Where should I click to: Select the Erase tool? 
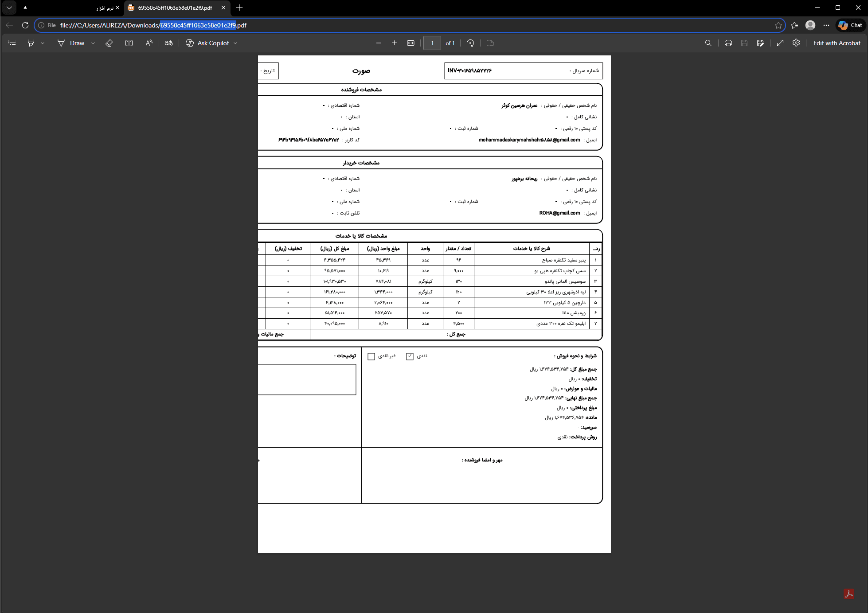pos(109,43)
